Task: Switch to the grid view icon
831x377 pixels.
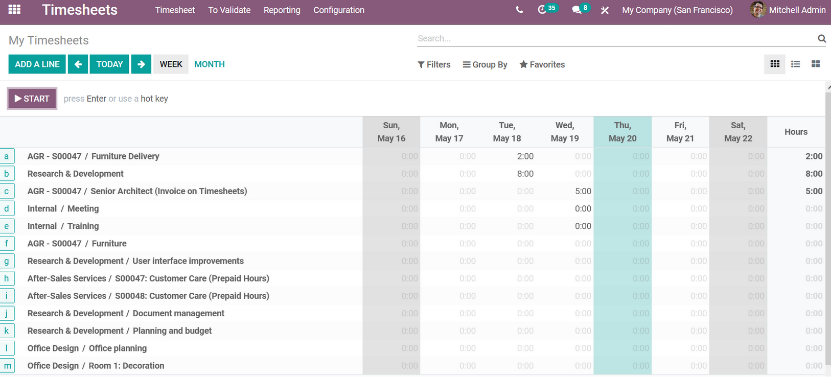Action: point(775,64)
